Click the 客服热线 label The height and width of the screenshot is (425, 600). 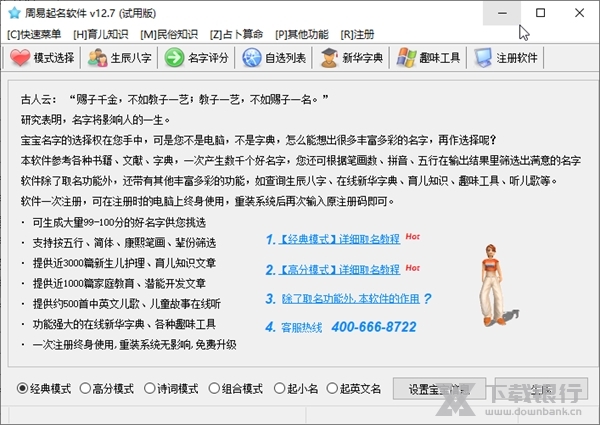(302, 327)
